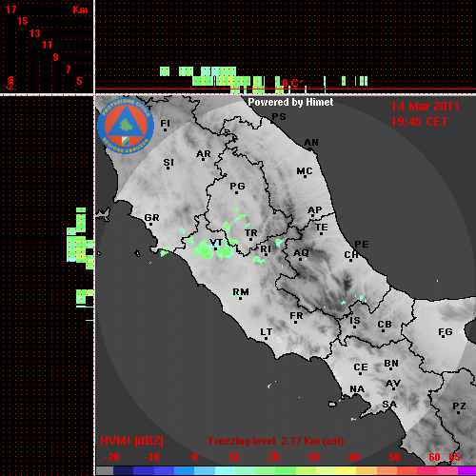The image size is (476, 476).
Task: Click the SI city label
Action: tap(169, 163)
